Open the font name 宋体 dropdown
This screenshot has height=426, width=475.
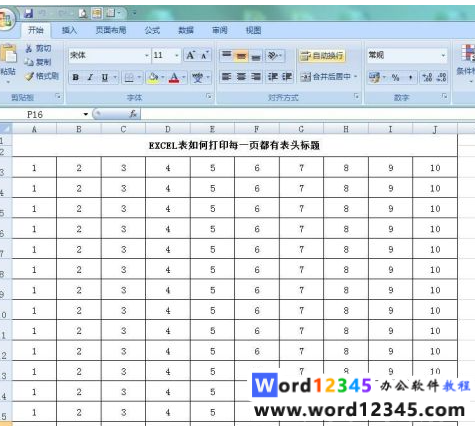pyautogui.click(x=147, y=55)
